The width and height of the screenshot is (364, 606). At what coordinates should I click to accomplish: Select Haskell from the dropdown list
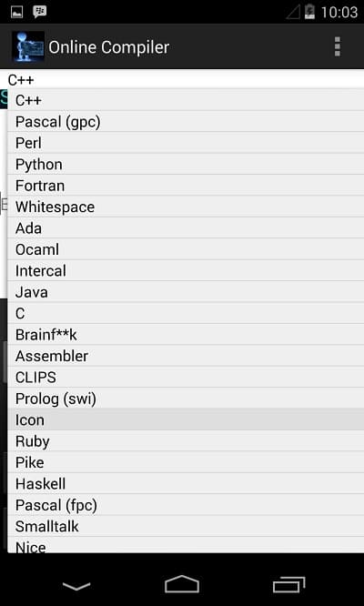pos(186,483)
